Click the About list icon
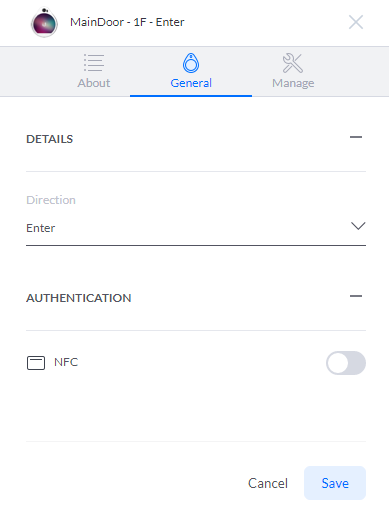The width and height of the screenshot is (389, 513). (94, 63)
